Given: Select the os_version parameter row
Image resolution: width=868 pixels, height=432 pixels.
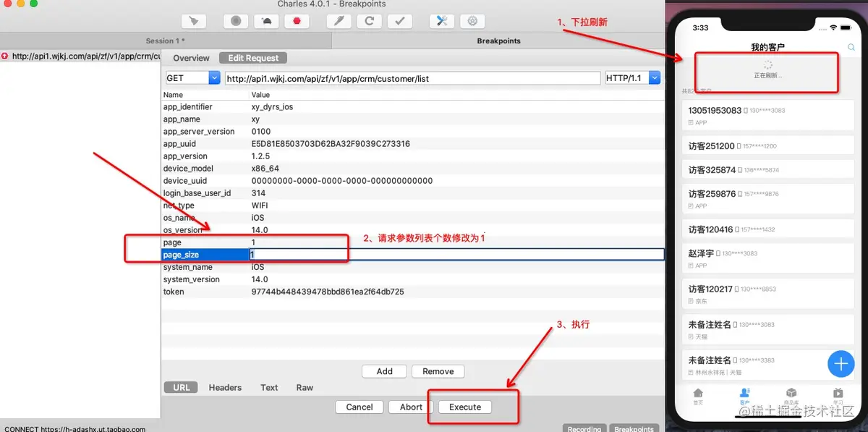Looking at the screenshot, I should [413, 230].
